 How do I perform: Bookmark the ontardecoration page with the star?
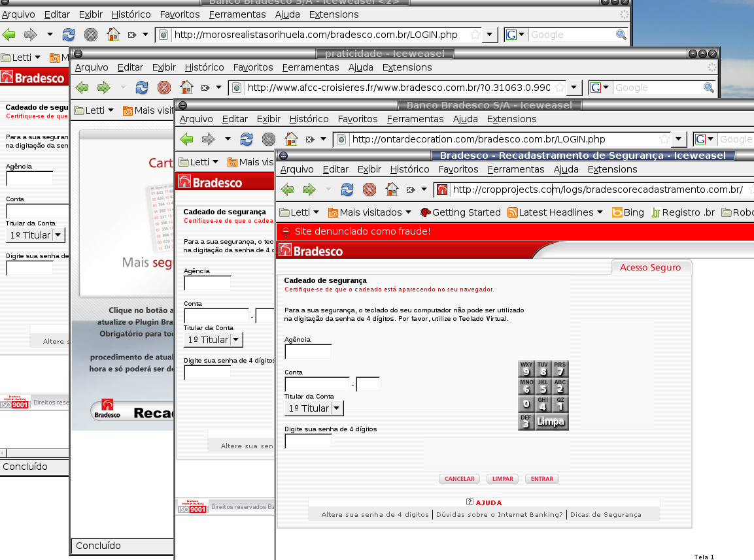[664, 139]
